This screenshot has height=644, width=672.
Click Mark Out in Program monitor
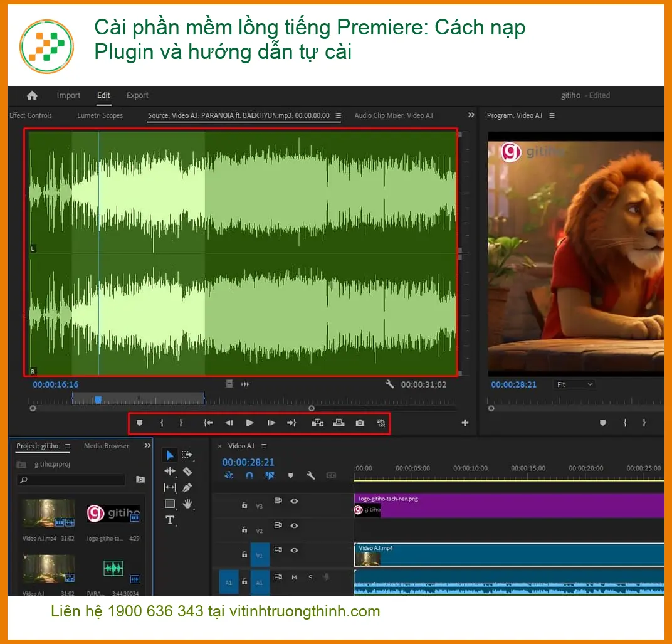tap(644, 423)
